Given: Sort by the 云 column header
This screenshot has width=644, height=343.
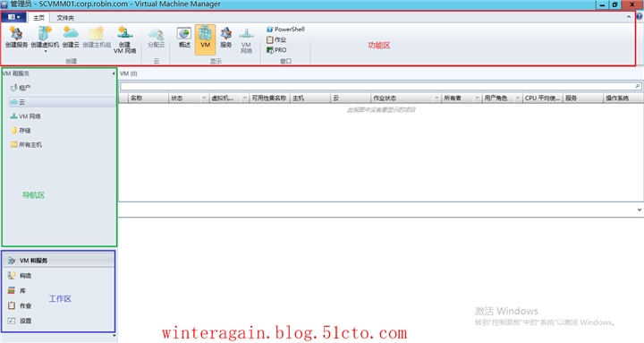Looking at the screenshot, I should tap(351, 99).
